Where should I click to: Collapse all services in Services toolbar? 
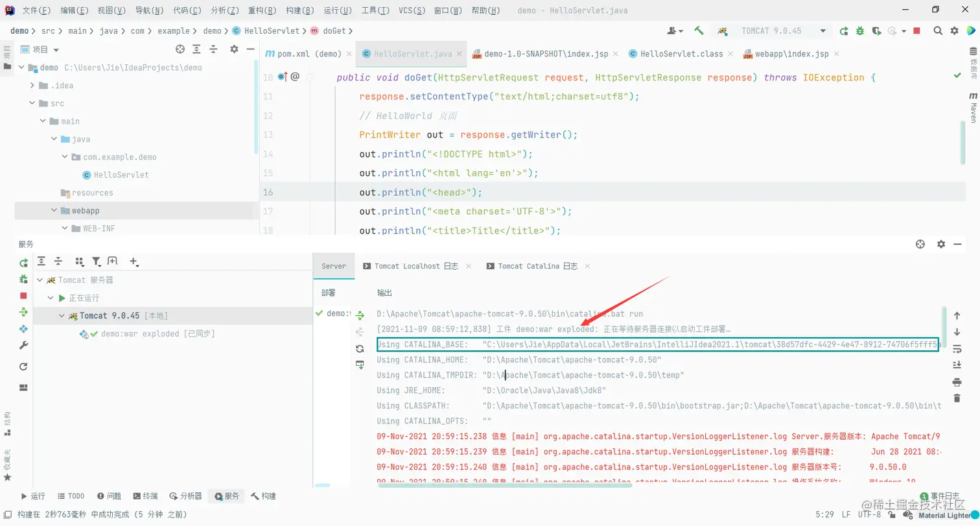58,261
